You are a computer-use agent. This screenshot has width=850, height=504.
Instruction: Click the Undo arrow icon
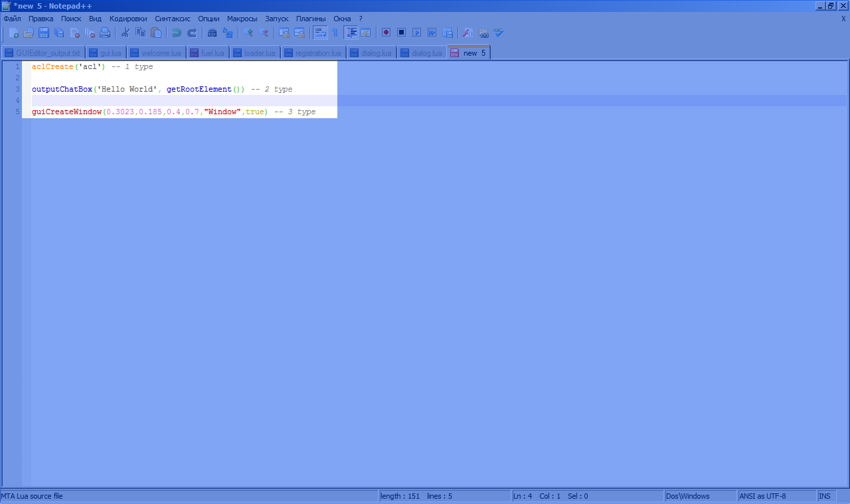176,33
